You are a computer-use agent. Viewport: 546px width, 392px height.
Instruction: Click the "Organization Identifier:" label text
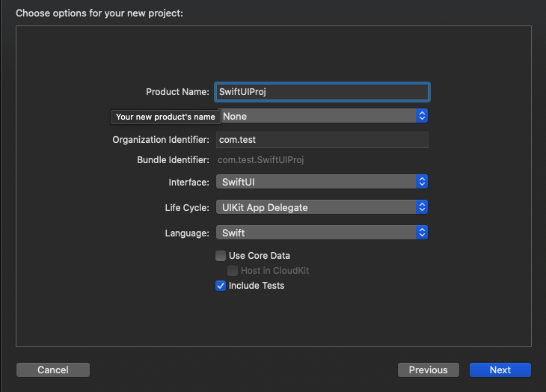click(161, 140)
